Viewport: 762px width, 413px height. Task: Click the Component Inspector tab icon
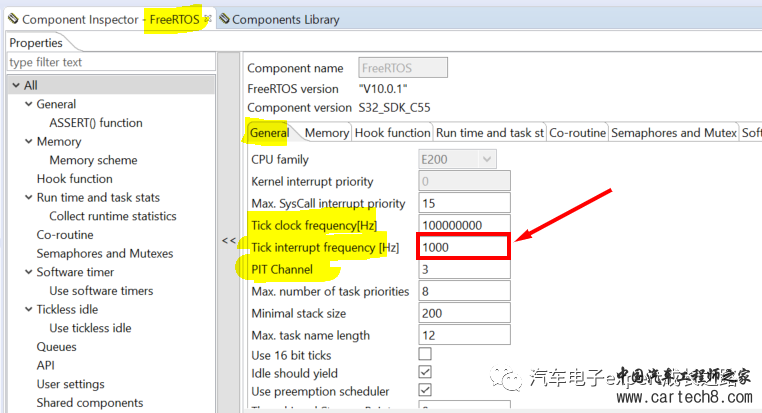pos(14,19)
